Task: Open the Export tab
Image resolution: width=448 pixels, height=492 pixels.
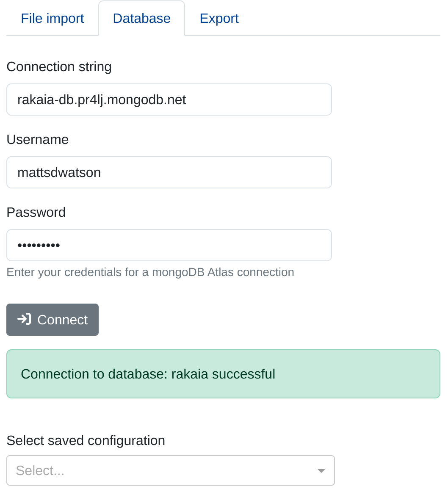Action: pyautogui.click(x=219, y=18)
